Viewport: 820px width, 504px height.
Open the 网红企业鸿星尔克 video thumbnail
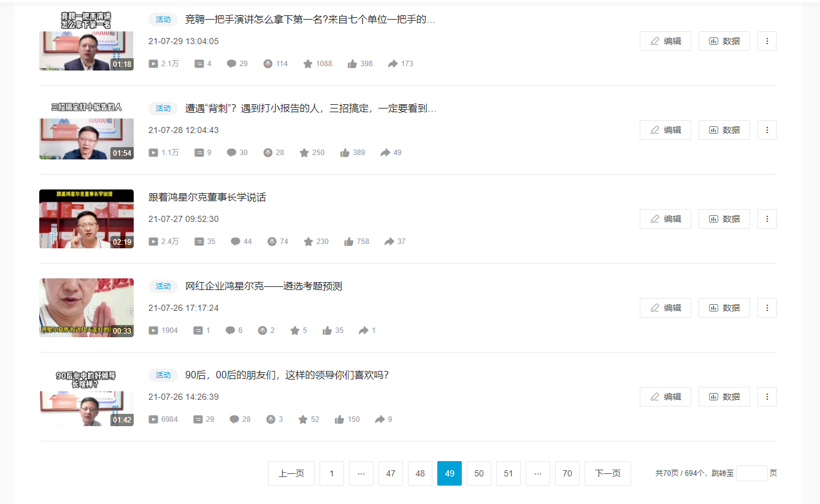click(86, 308)
